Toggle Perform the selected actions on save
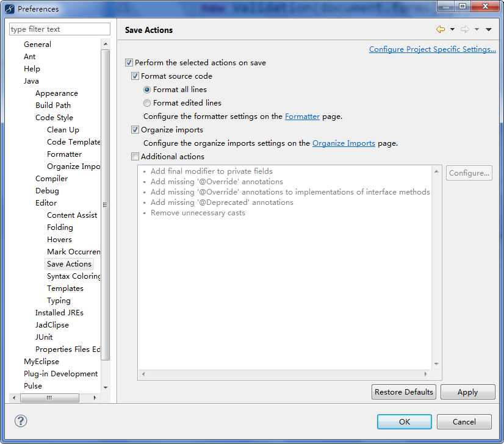The height and width of the screenshot is (444, 504). (129, 62)
